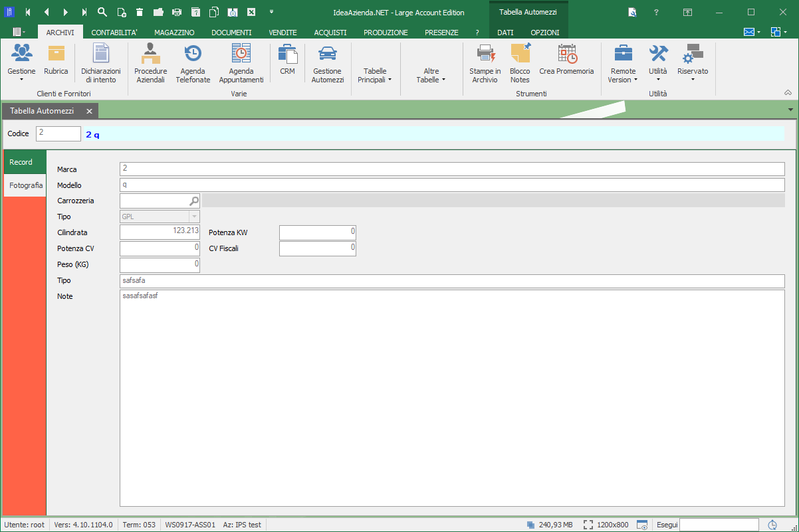This screenshot has width=799, height=532.
Task: Open the Riservato dropdown
Action: tap(693, 64)
